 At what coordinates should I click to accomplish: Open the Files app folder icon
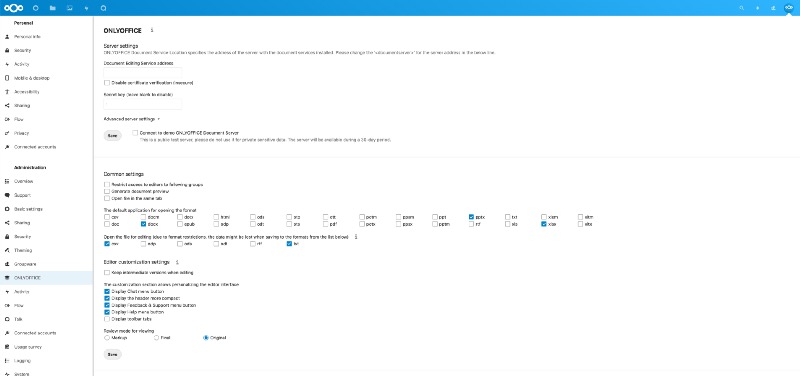pyautogui.click(x=53, y=8)
